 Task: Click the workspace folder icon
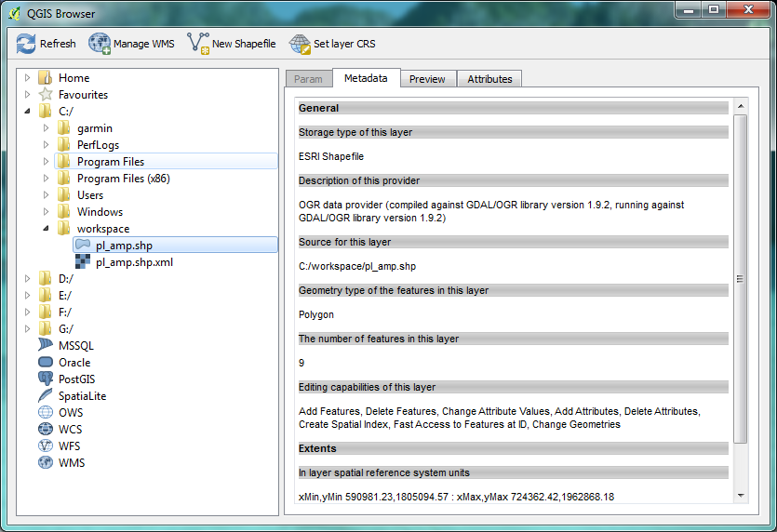click(63, 229)
